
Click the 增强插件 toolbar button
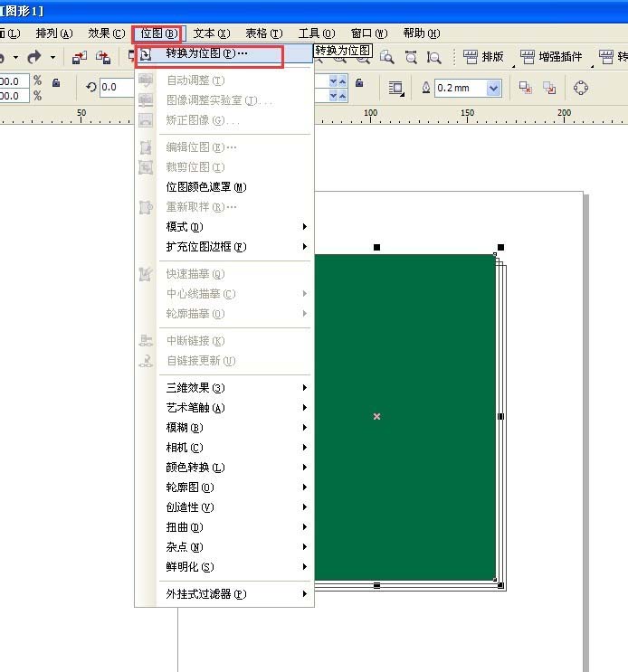pos(551,57)
